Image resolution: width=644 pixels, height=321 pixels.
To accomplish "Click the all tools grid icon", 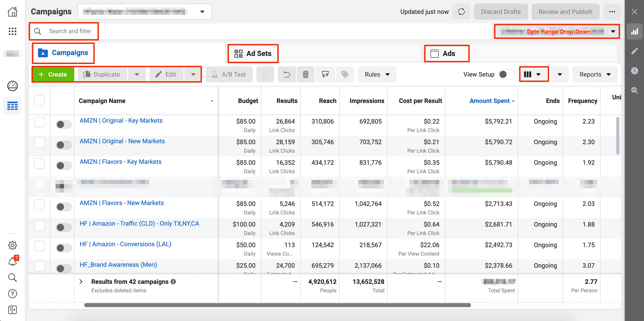I will pyautogui.click(x=13, y=32).
